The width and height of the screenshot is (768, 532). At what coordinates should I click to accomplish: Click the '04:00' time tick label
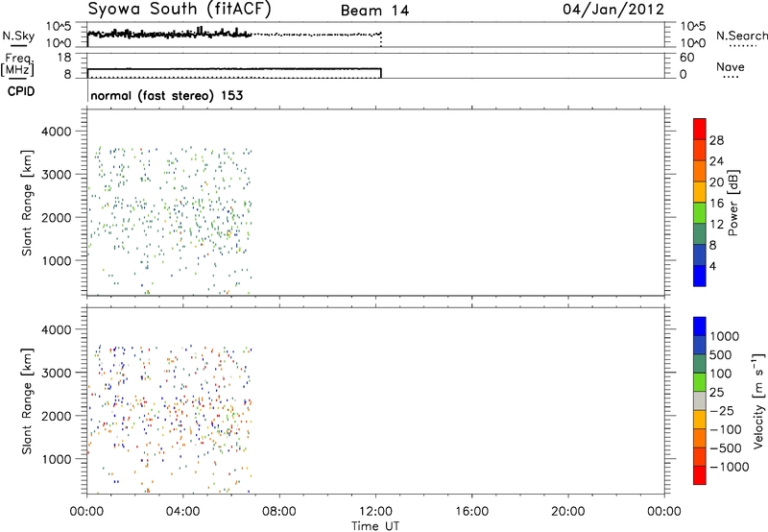pyautogui.click(x=182, y=512)
